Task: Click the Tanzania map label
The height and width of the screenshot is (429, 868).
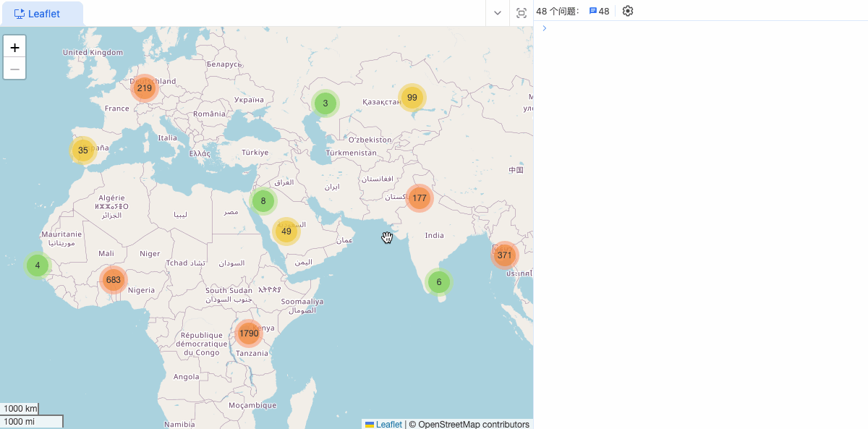Action: tap(252, 353)
